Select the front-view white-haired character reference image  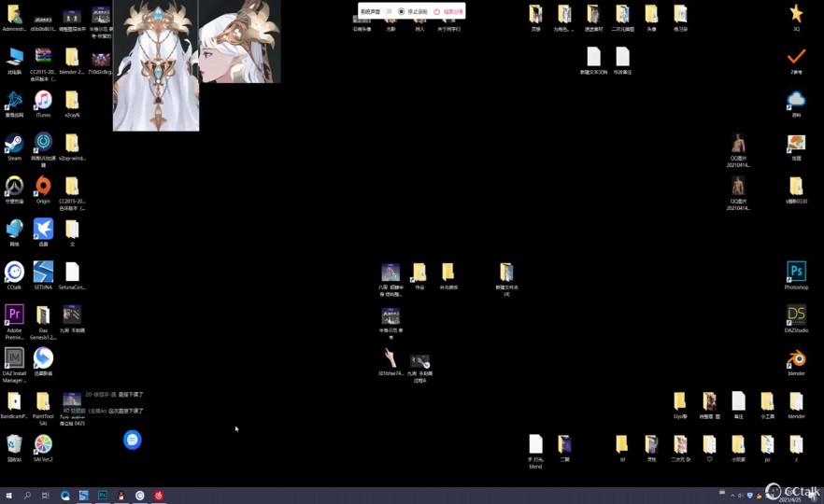(x=156, y=65)
